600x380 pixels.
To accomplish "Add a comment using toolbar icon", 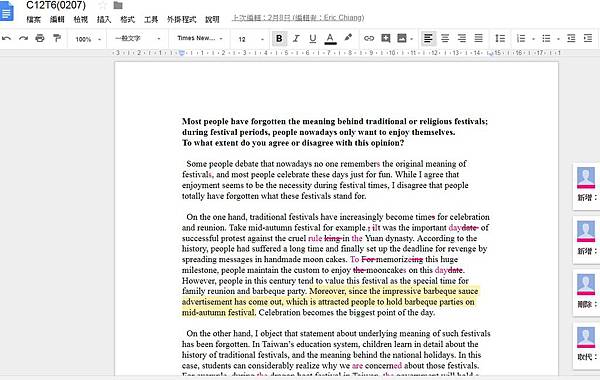I will [386, 38].
